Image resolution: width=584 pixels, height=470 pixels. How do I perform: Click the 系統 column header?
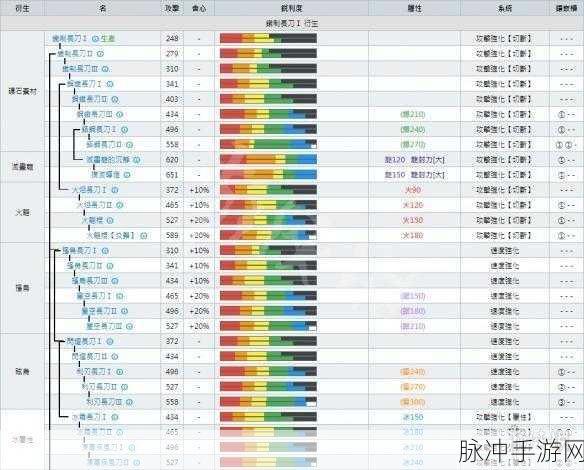pyautogui.click(x=505, y=8)
